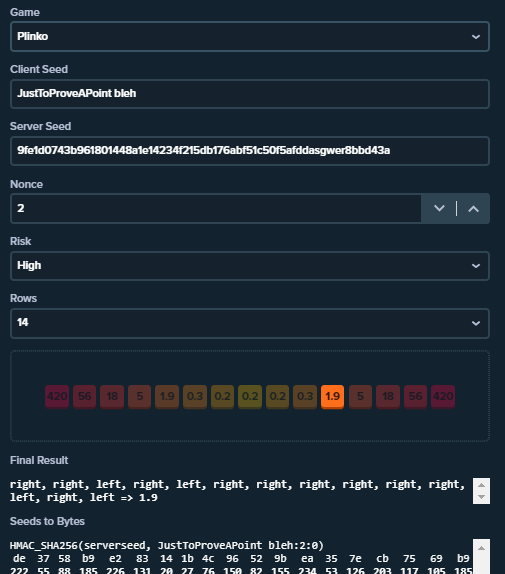Open the Risk dropdown set to High
This screenshot has width=505, height=574.
click(x=250, y=266)
